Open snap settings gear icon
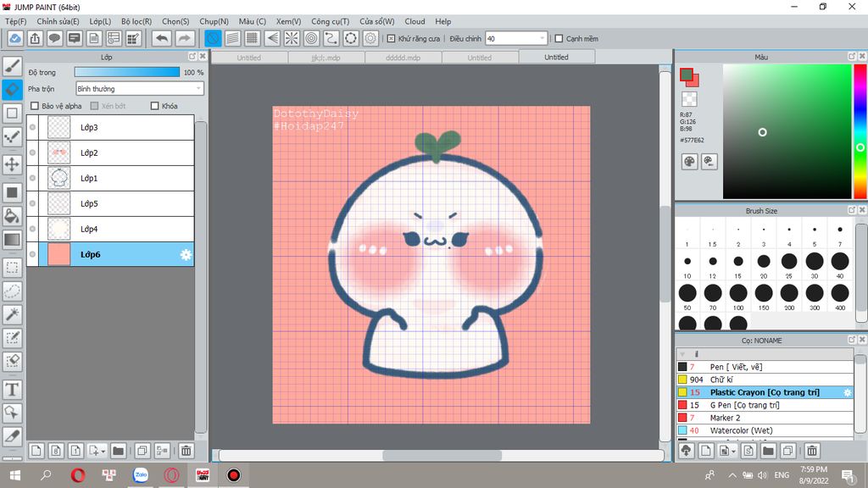868x488 pixels. coord(370,38)
